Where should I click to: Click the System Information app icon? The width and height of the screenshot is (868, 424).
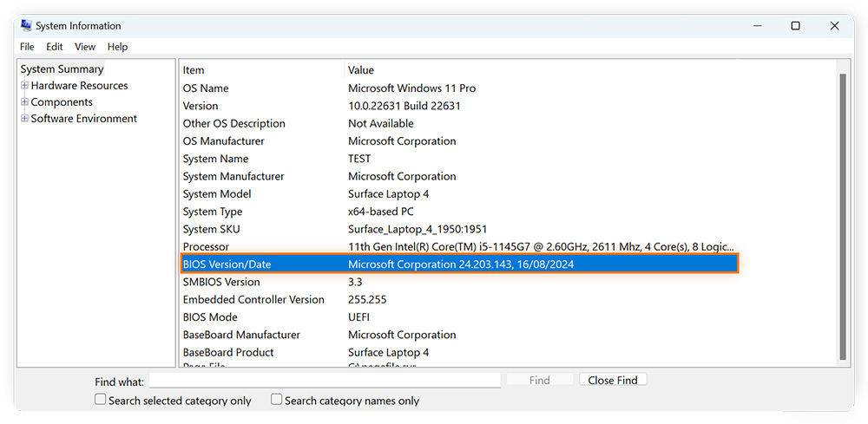(x=26, y=25)
